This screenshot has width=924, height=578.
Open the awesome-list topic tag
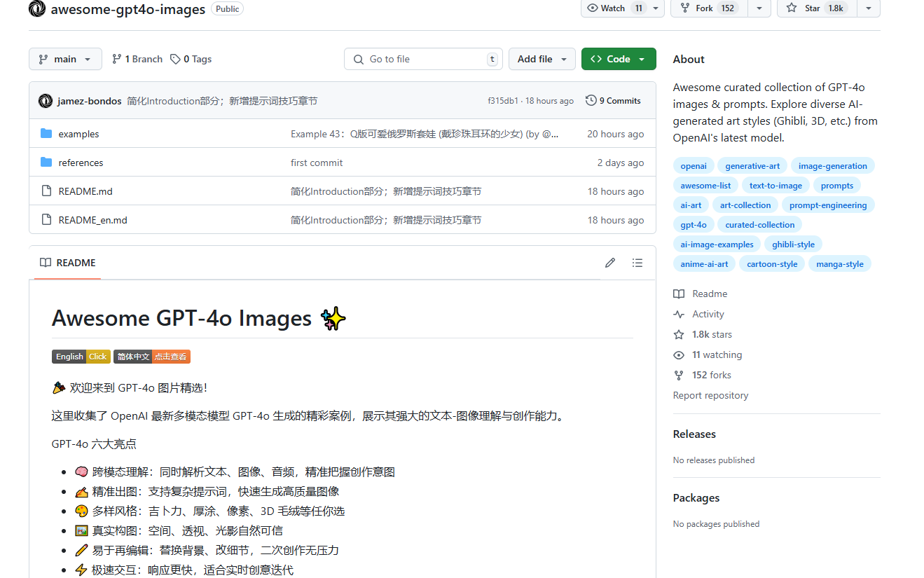[705, 186]
